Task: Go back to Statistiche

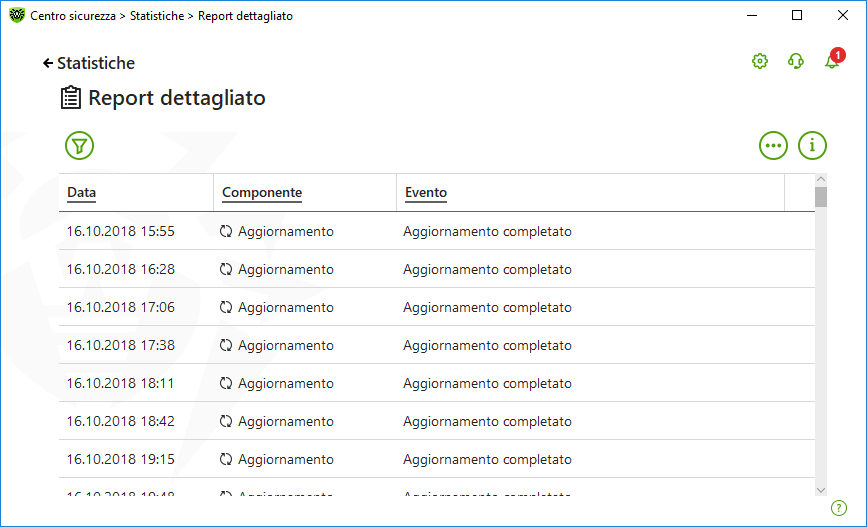Action: (88, 63)
